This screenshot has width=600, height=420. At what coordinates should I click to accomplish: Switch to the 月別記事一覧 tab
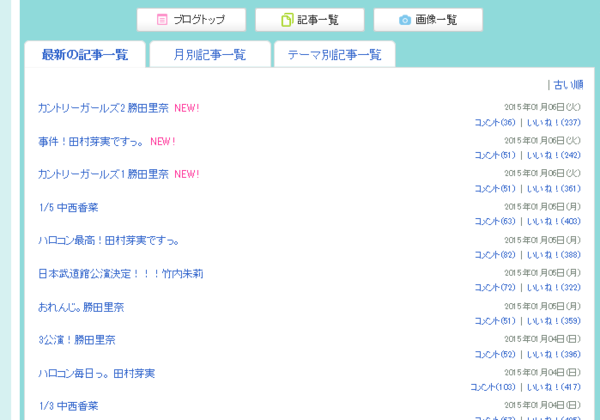(x=210, y=54)
